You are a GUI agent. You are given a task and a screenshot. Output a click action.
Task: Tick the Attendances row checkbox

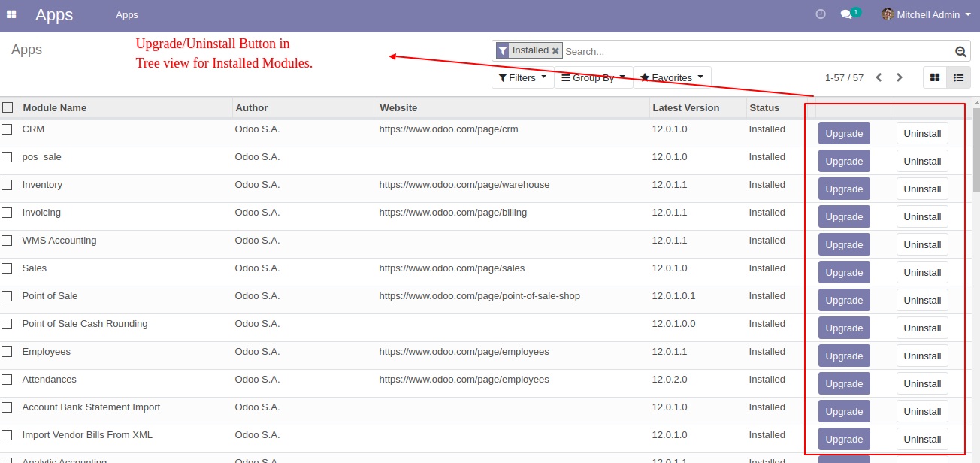point(7,380)
